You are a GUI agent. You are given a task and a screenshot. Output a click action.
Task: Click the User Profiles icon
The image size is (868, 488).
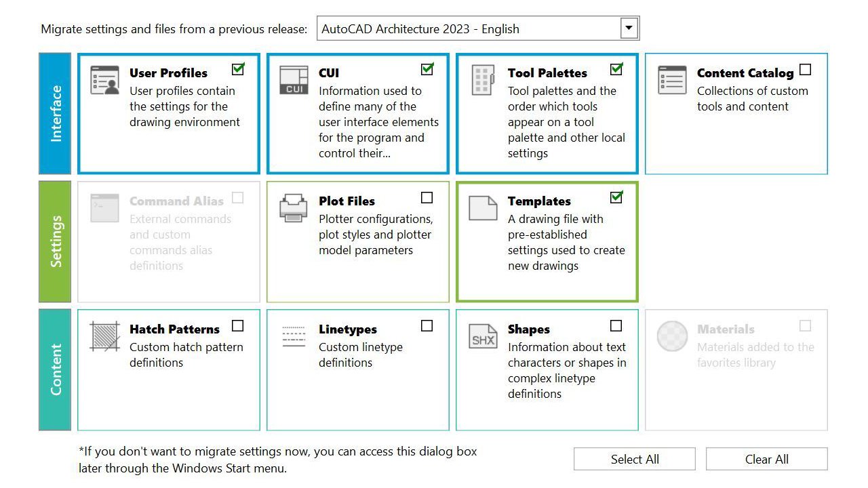pos(104,81)
